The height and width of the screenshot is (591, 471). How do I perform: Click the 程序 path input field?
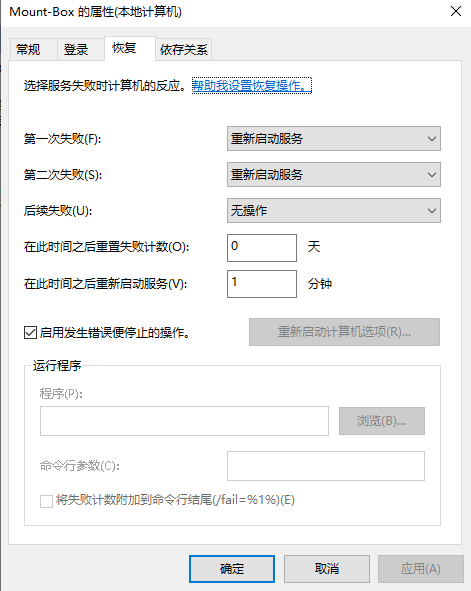point(184,421)
